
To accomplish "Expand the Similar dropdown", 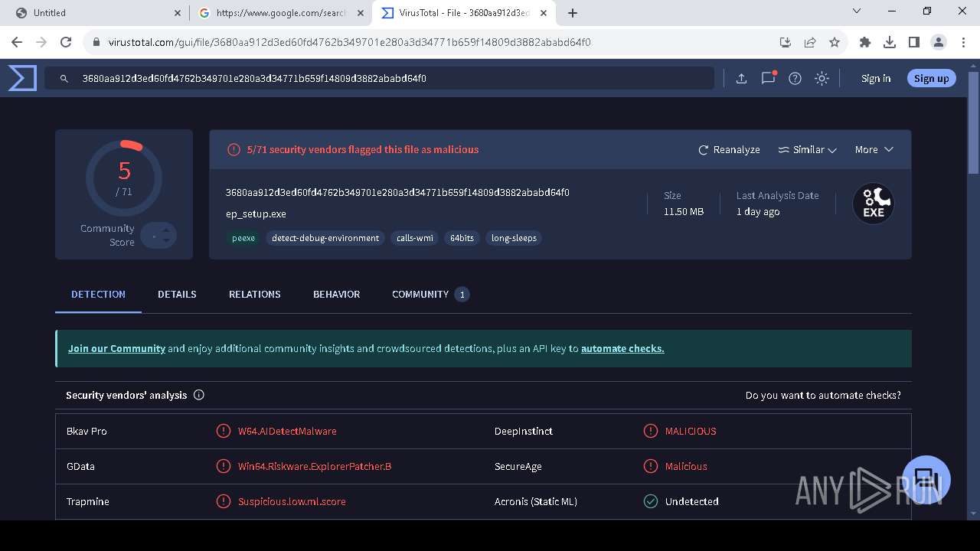I will click(807, 149).
